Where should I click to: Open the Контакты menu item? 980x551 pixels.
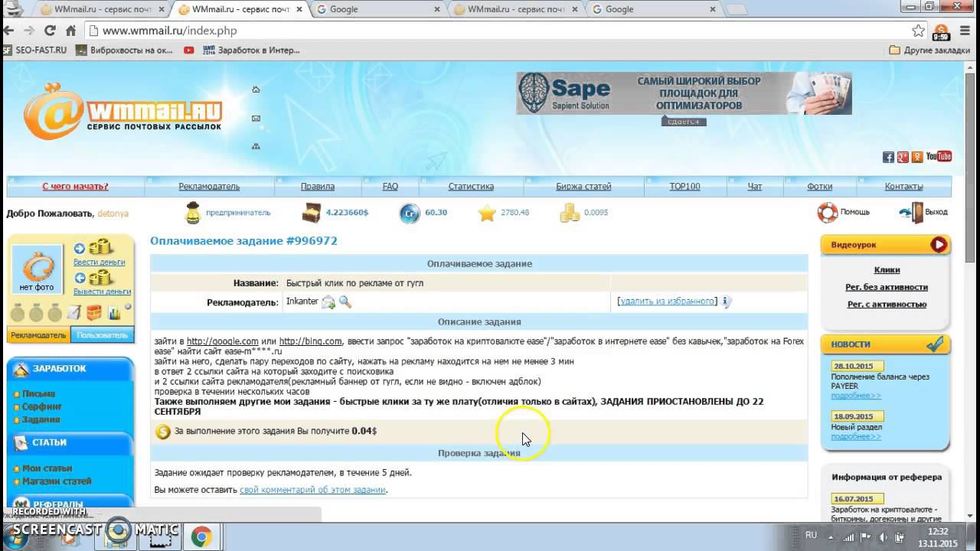coord(903,186)
